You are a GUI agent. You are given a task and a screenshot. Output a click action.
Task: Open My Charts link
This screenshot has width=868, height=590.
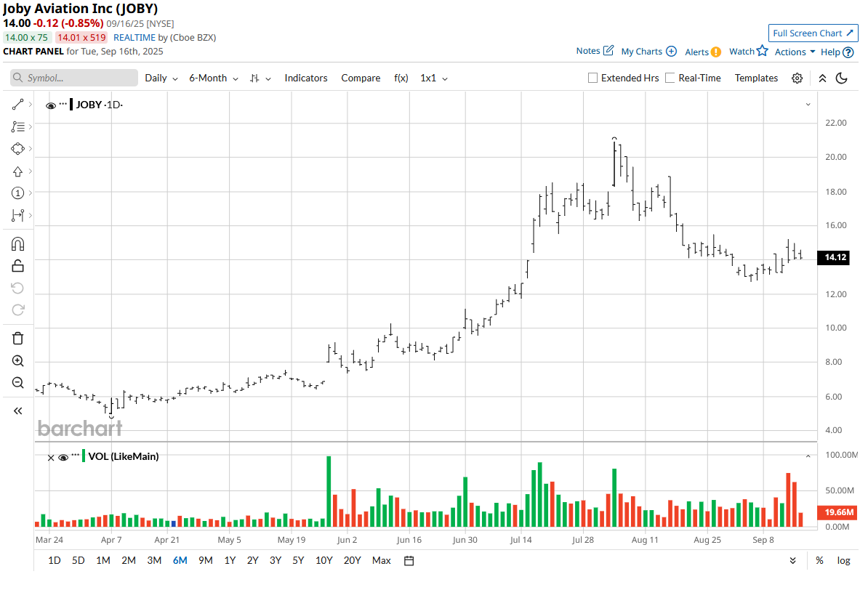click(648, 52)
